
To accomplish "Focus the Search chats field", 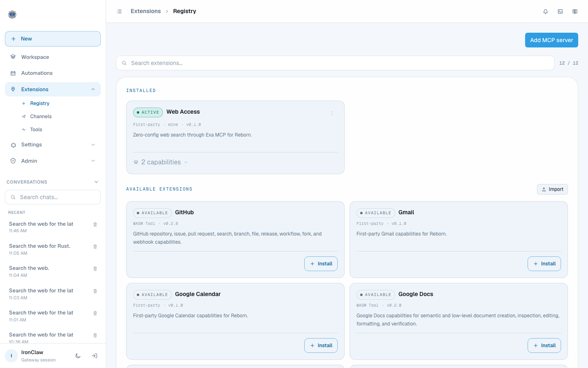I will tap(53, 197).
